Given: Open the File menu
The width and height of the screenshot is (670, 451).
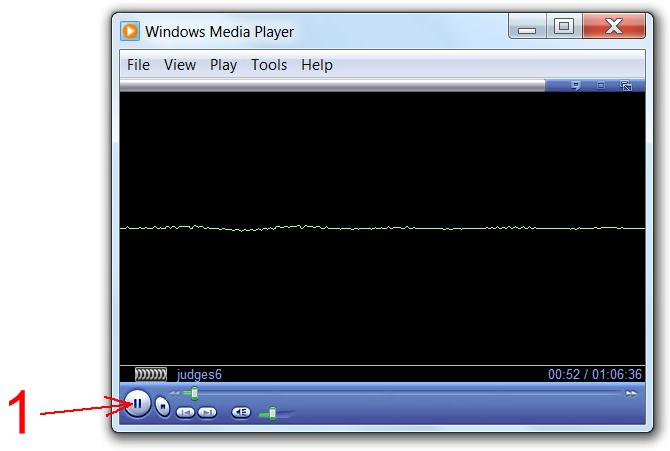Looking at the screenshot, I should [138, 65].
